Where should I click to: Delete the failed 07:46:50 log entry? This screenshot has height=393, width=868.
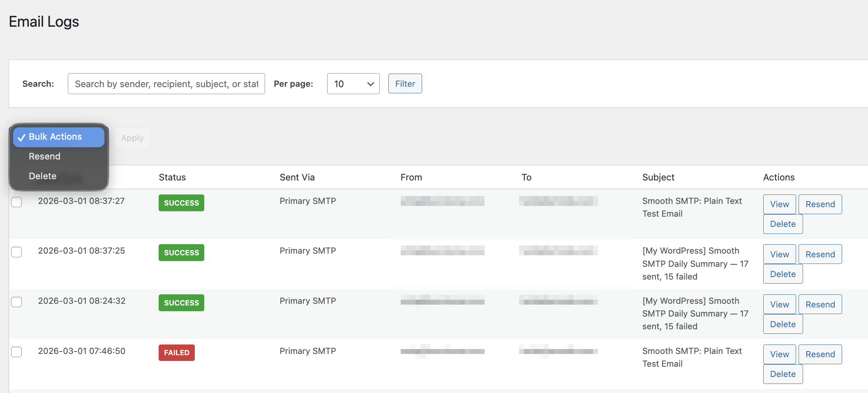tap(783, 374)
